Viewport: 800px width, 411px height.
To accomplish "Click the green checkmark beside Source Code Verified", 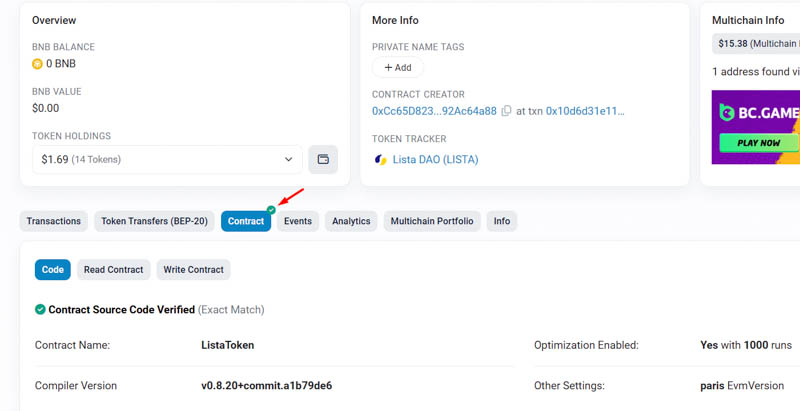I will [x=40, y=310].
